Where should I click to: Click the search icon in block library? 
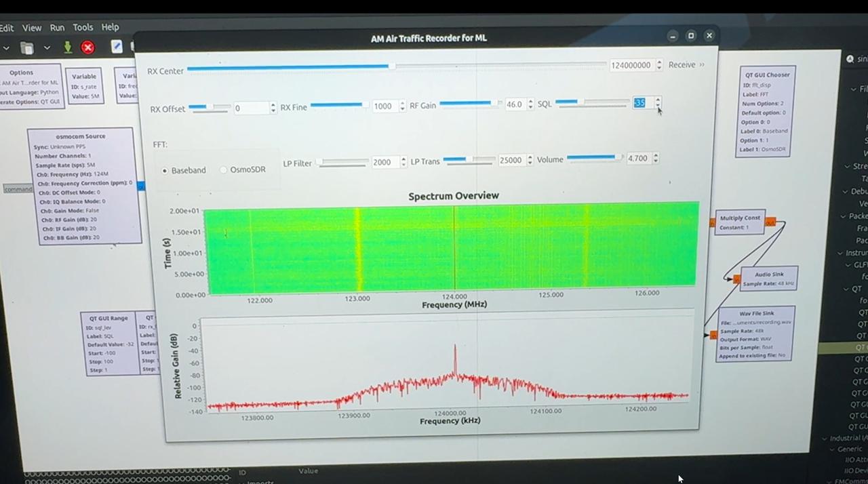pyautogui.click(x=850, y=59)
